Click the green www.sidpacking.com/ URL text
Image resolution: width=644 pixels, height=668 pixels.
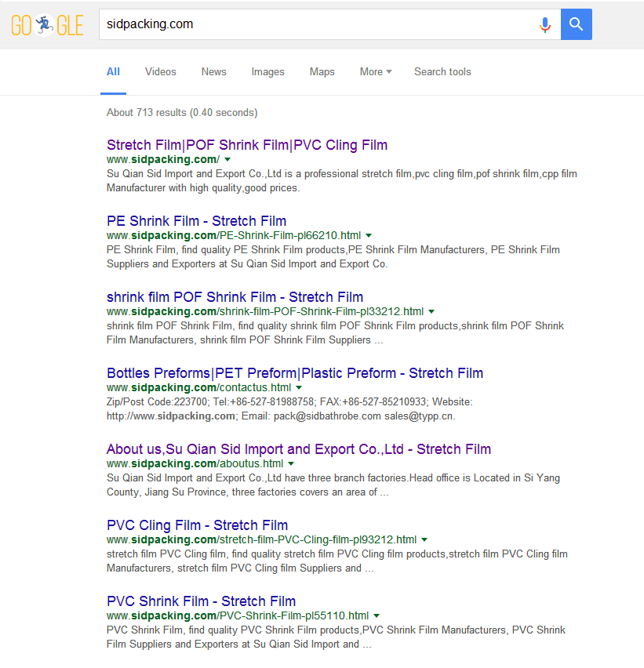[163, 159]
